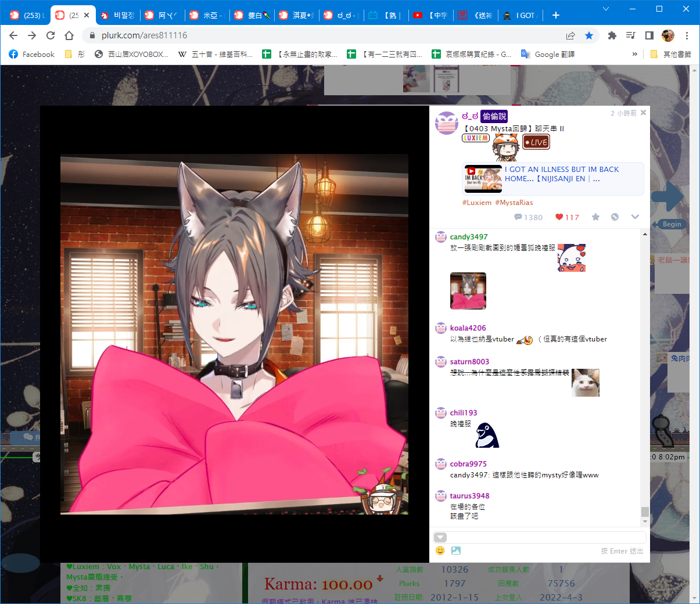Bookmark this page with the star
700x604 pixels.
tap(589, 35)
